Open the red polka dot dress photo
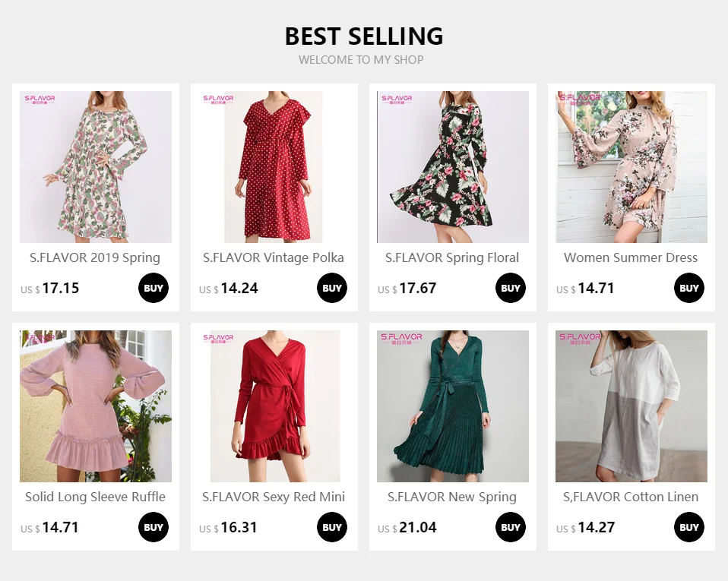The height and width of the screenshot is (581, 728). (274, 166)
